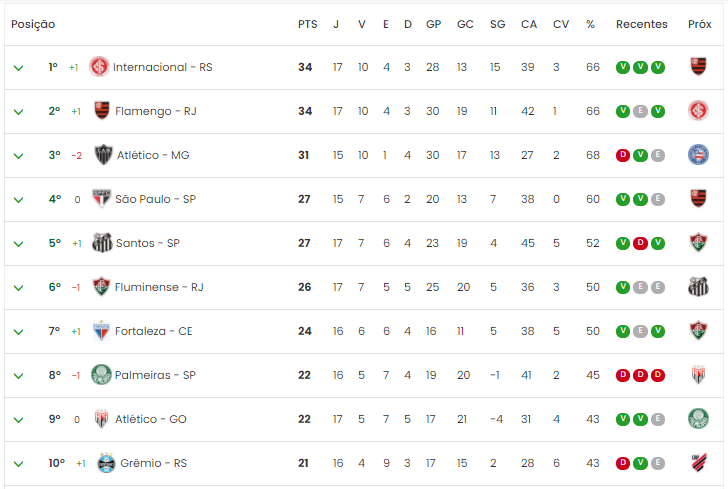Click the Atlético - MG team crest

[103, 155]
